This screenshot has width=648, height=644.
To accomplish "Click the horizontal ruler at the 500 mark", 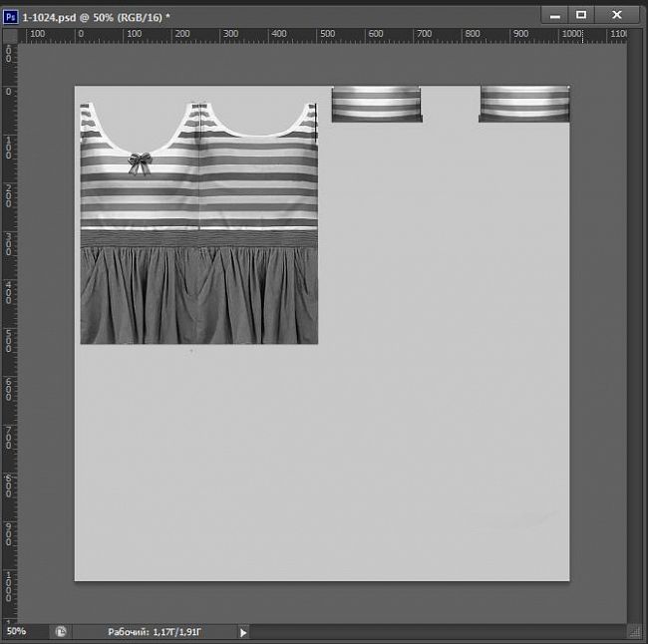I will tap(326, 35).
